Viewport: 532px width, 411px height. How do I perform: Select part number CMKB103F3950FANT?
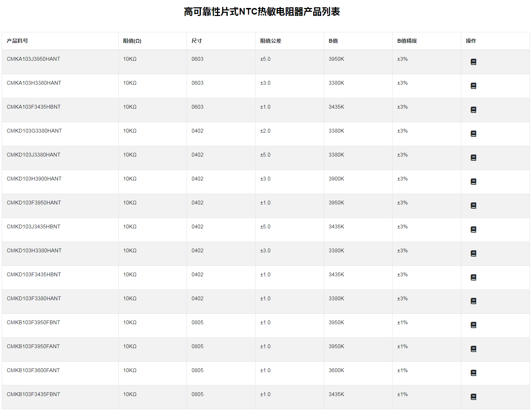(33, 346)
